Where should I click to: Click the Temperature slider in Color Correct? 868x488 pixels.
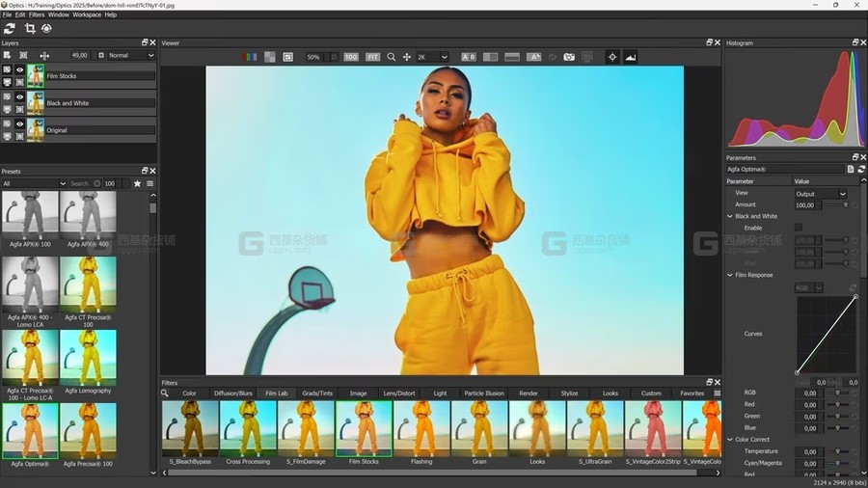(837, 451)
